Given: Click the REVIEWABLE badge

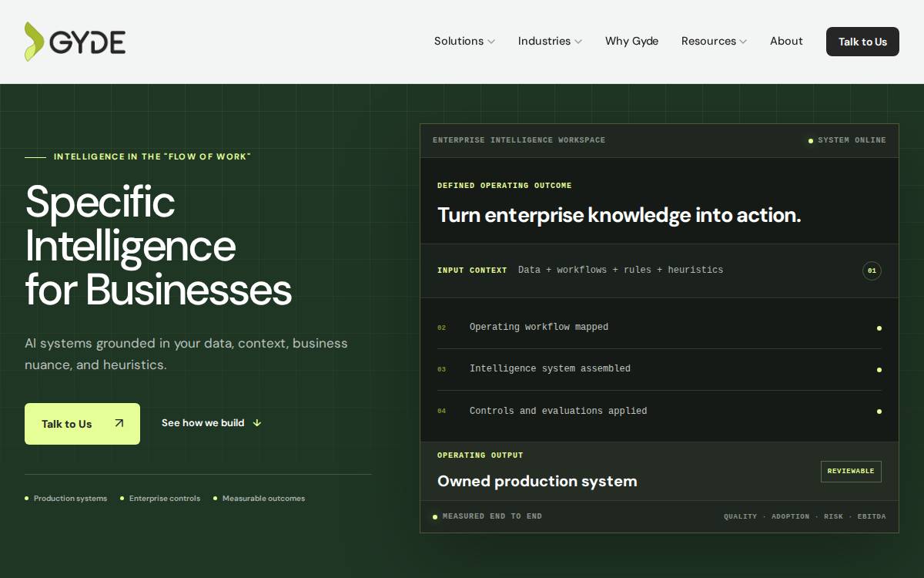Looking at the screenshot, I should tap(851, 471).
